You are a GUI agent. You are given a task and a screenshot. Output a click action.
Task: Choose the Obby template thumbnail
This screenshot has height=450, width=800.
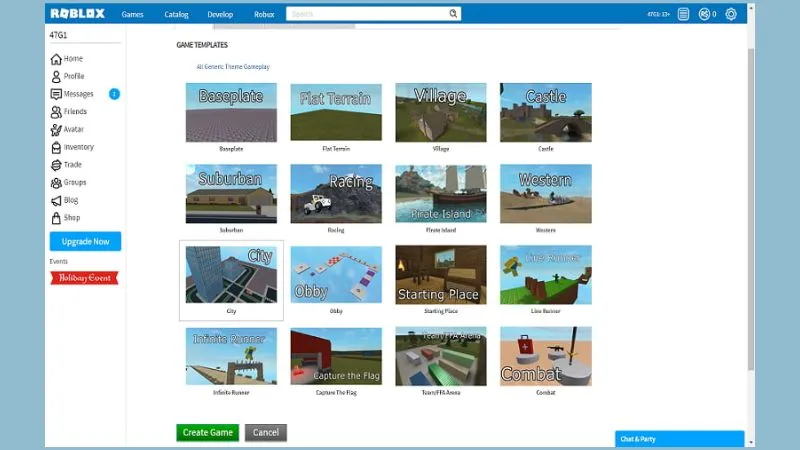336,275
